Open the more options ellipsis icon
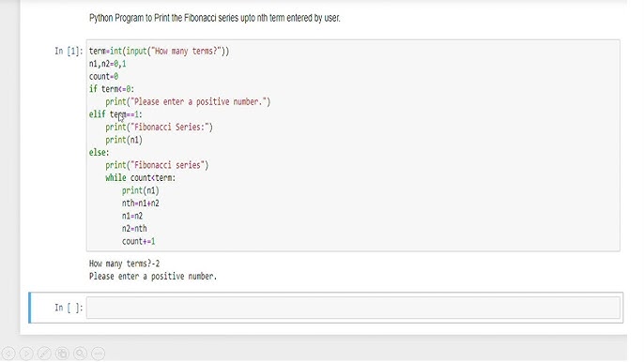 point(99,353)
